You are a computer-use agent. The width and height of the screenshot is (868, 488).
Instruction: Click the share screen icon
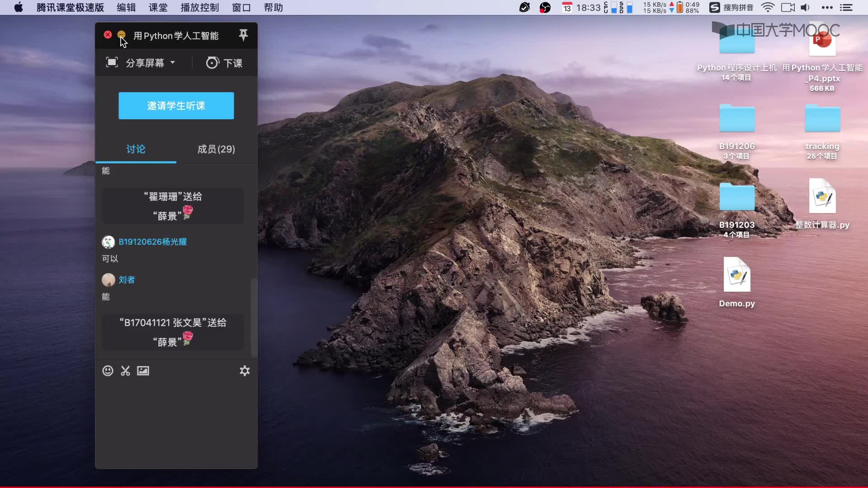tap(112, 62)
